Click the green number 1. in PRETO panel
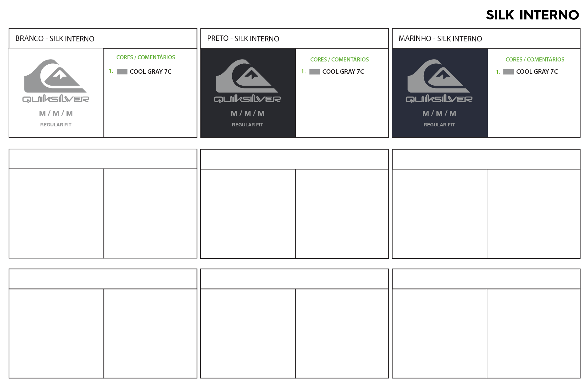This screenshot has width=588, height=392. tap(303, 72)
